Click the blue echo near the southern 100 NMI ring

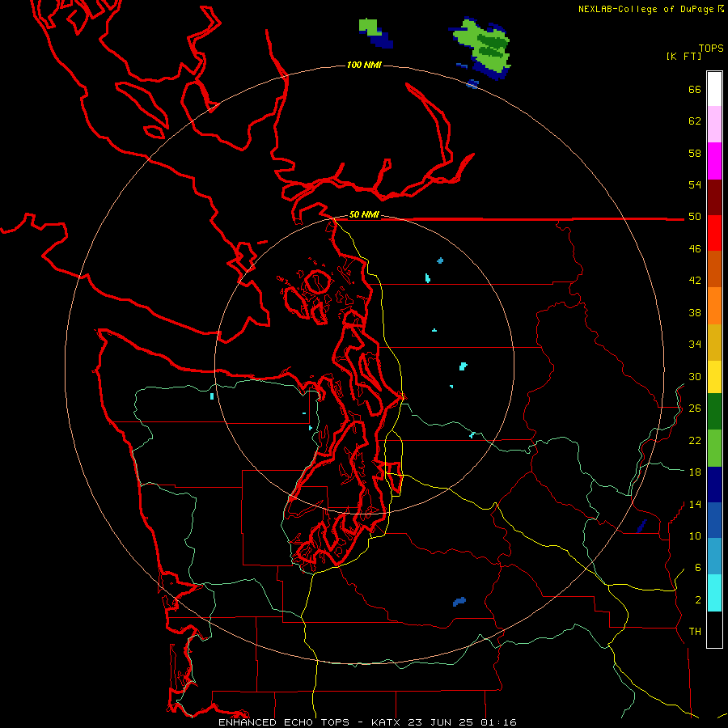(x=459, y=602)
